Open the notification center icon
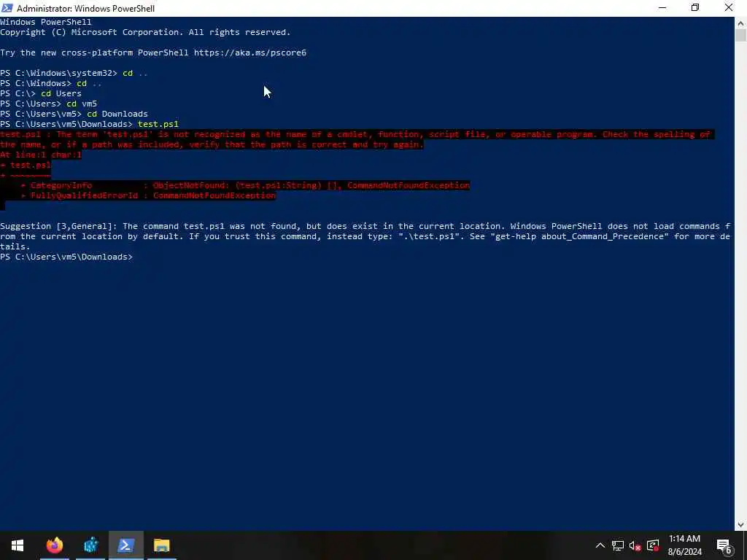Viewport: 747px width, 560px height. click(x=724, y=545)
